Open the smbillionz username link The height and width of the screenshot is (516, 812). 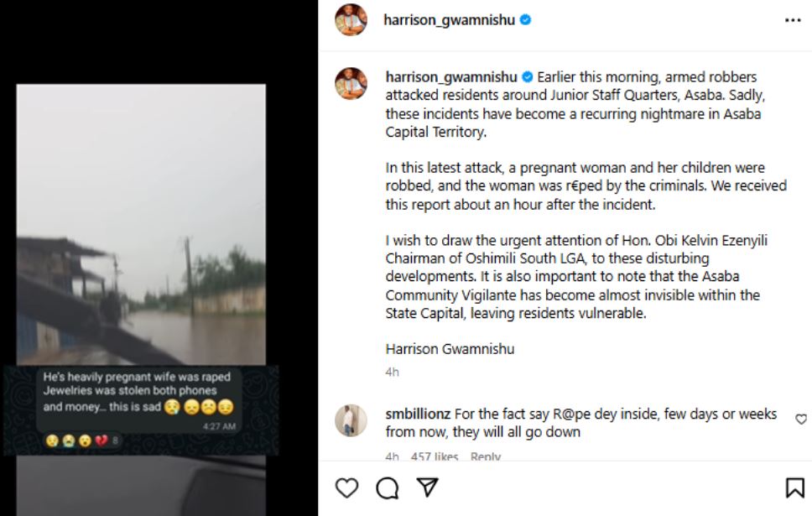pos(418,414)
